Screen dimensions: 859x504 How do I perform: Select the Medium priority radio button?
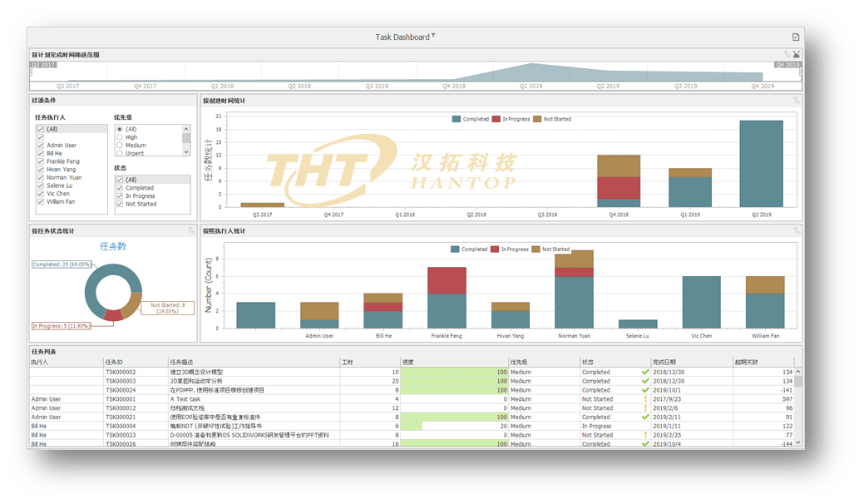[120, 146]
